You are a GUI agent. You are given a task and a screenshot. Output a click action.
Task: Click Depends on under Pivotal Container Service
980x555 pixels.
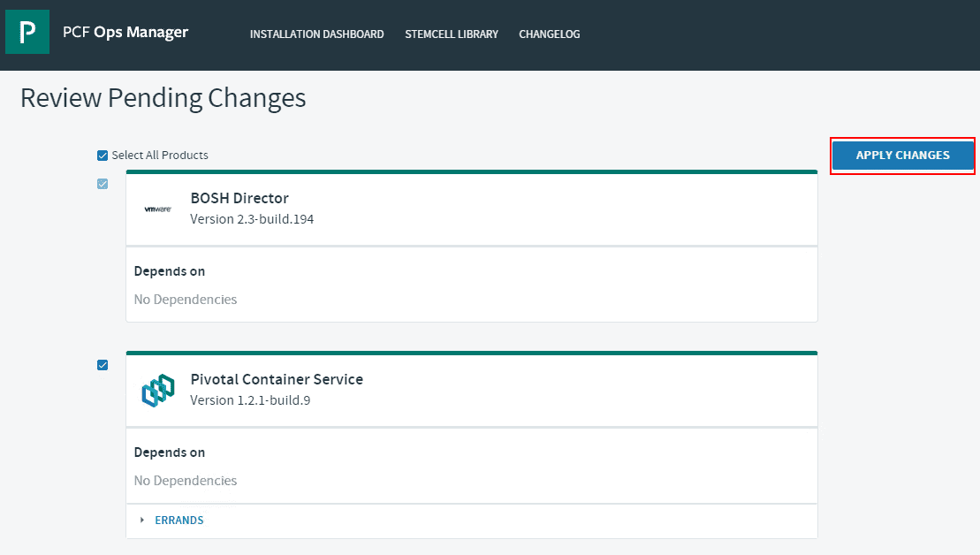170,452
